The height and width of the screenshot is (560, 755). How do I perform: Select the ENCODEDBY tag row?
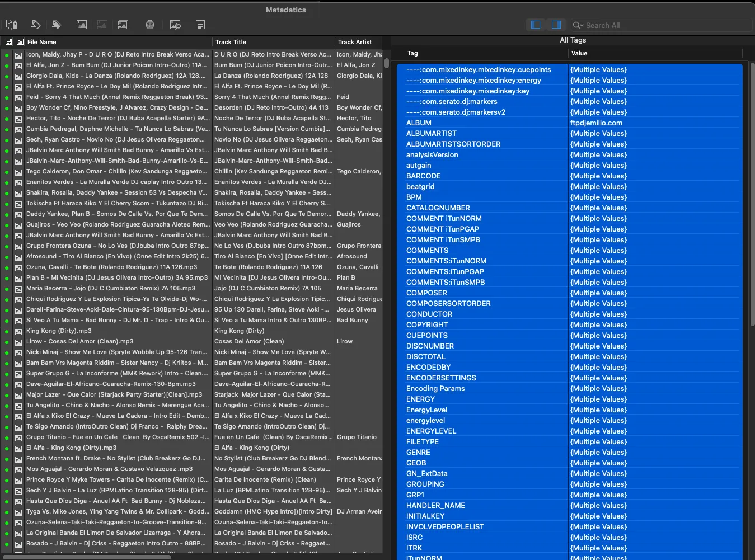pos(569,368)
